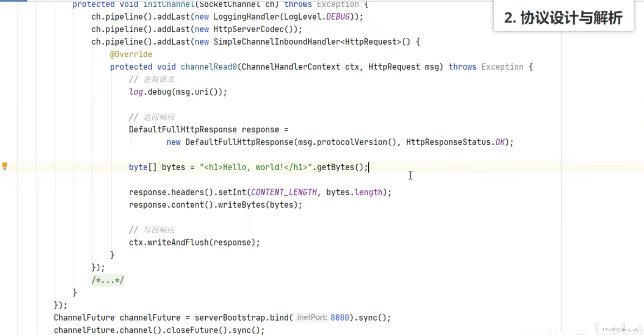Click the port number 8080
Viewport: 644px width, 335px height.
click(339, 317)
